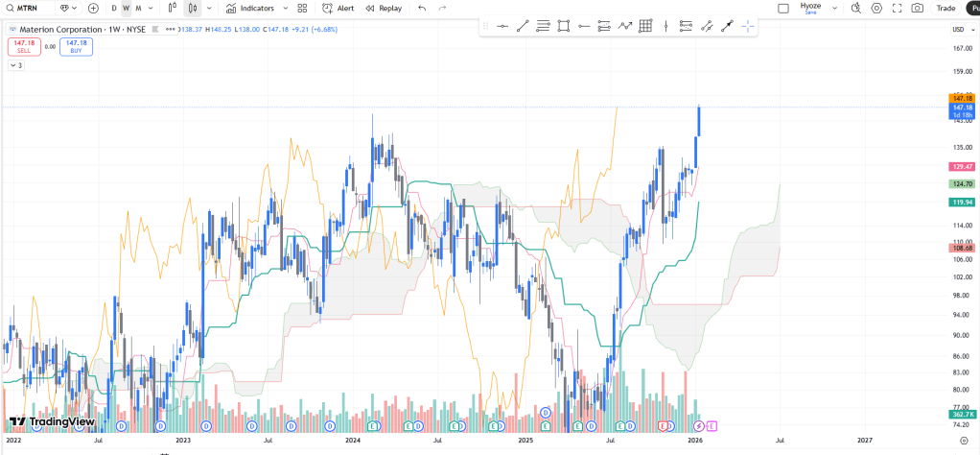This screenshot has width=980, height=455.
Task: Open indicator templates grid icon
Action: point(302,8)
